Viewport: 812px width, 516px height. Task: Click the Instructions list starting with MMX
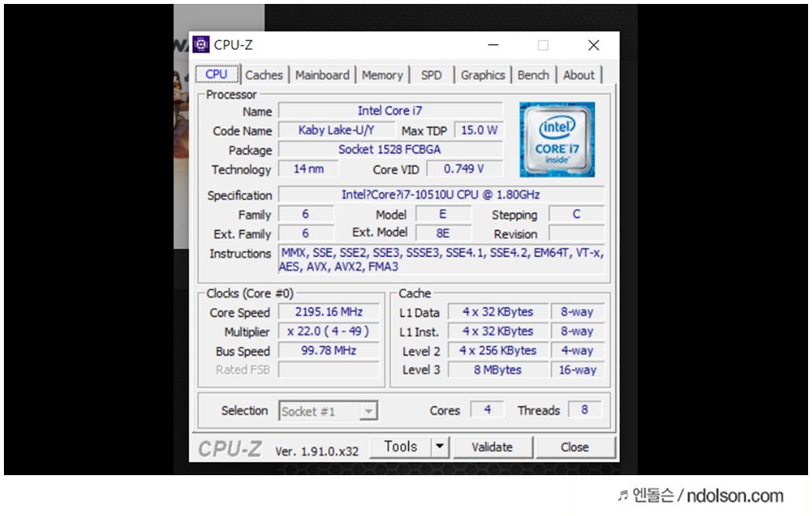click(x=441, y=259)
